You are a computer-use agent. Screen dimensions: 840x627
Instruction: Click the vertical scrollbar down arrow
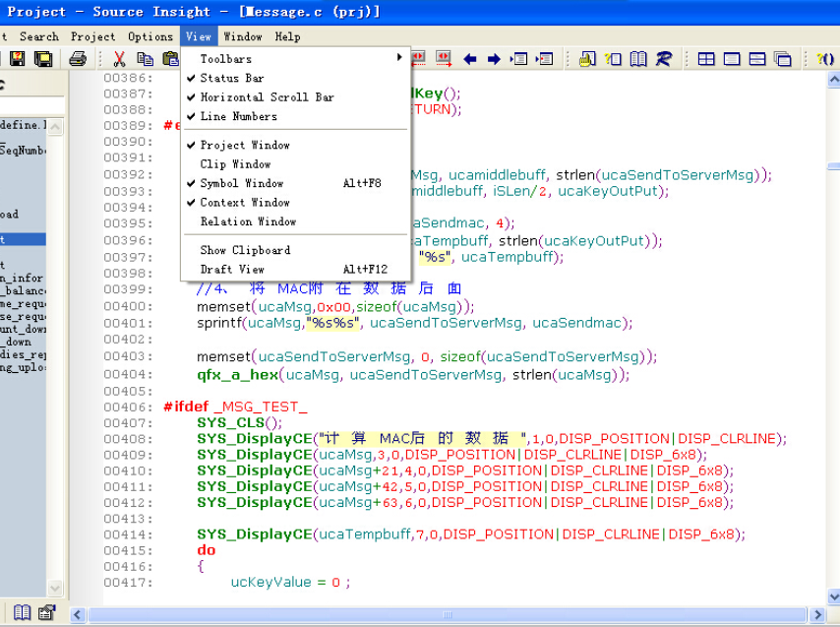(833, 596)
